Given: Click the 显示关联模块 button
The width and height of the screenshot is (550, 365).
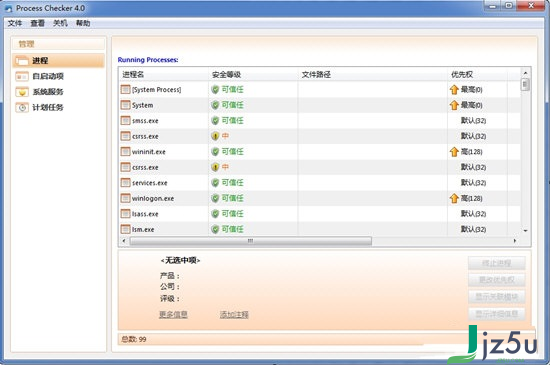Looking at the screenshot, I should point(497,297).
